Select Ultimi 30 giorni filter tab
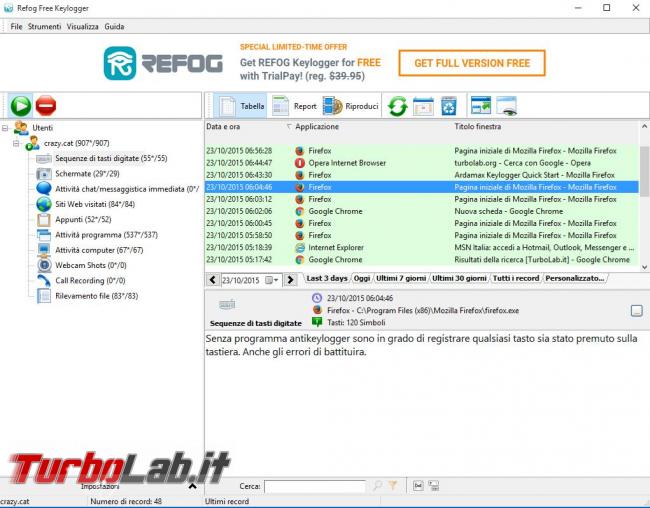 click(x=459, y=278)
